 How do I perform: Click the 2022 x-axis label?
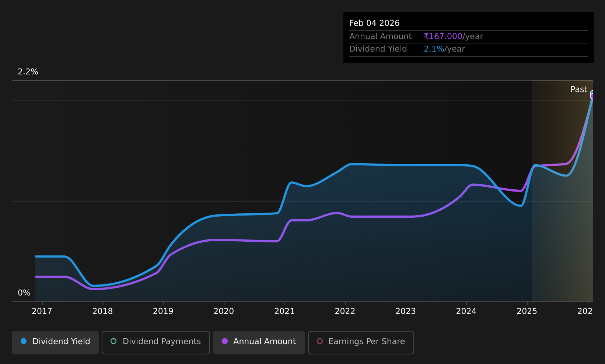click(345, 311)
